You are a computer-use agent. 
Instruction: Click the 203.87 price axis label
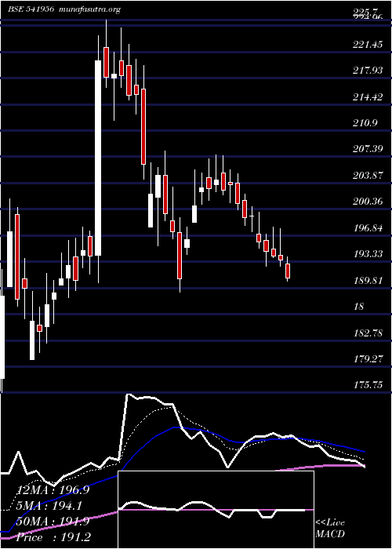pyautogui.click(x=368, y=176)
